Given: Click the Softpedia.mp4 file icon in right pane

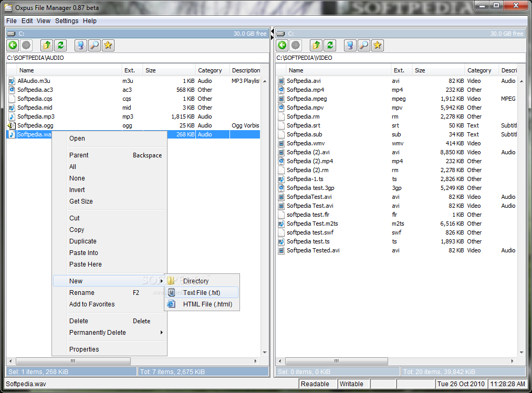Looking at the screenshot, I should [281, 90].
